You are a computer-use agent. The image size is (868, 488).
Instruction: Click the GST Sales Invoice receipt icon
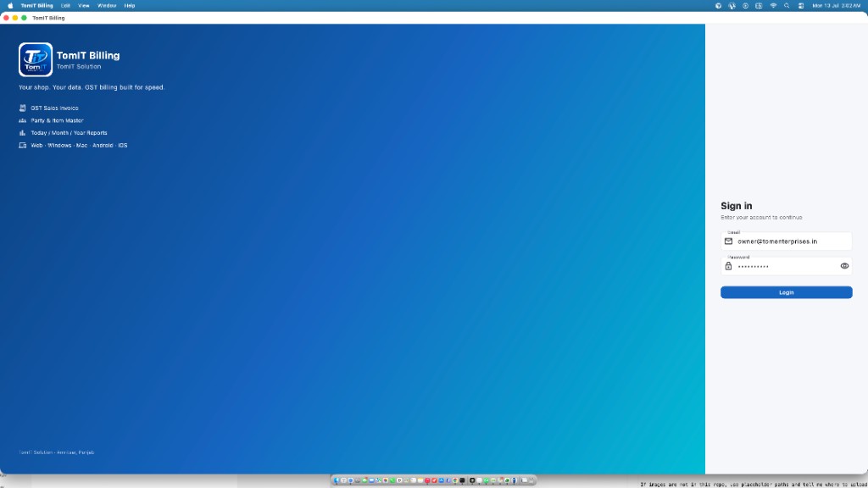(22, 108)
